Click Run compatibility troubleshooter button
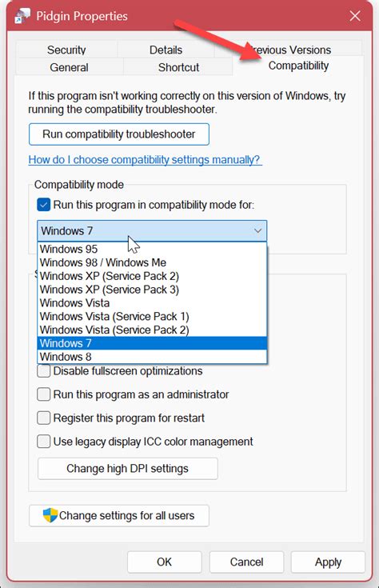This screenshot has height=588, width=379. click(x=119, y=134)
